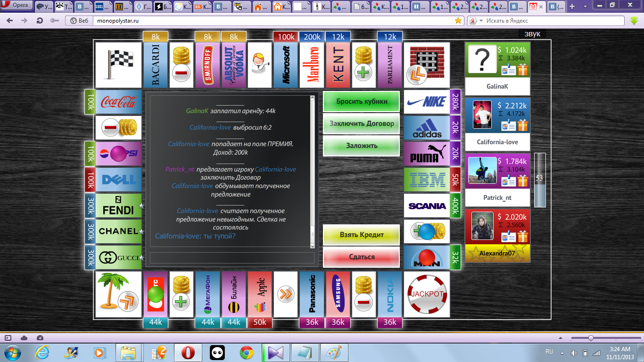Open California-love's gift icon

tap(522, 125)
